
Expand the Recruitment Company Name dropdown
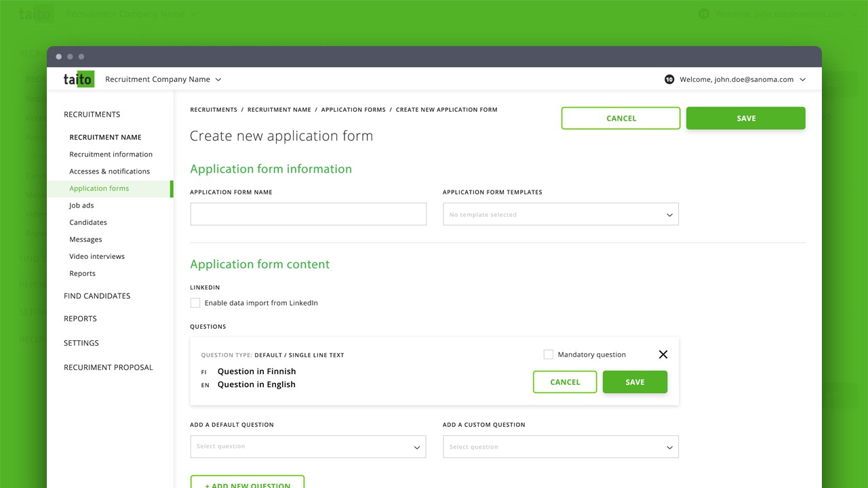[163, 79]
